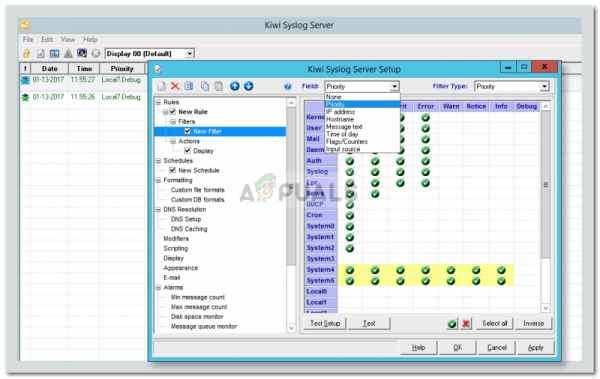The image size is (600, 379).
Task: Move item down with blue down arrow
Action: click(249, 86)
